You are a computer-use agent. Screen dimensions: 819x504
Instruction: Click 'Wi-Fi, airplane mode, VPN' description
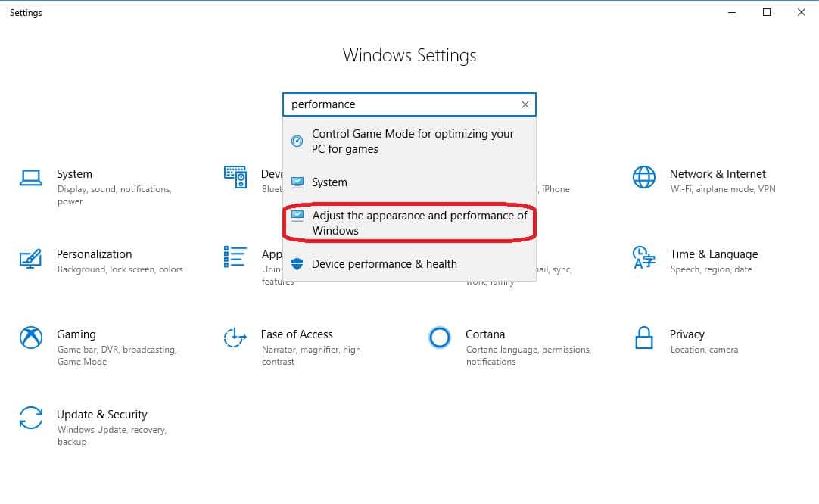click(723, 189)
